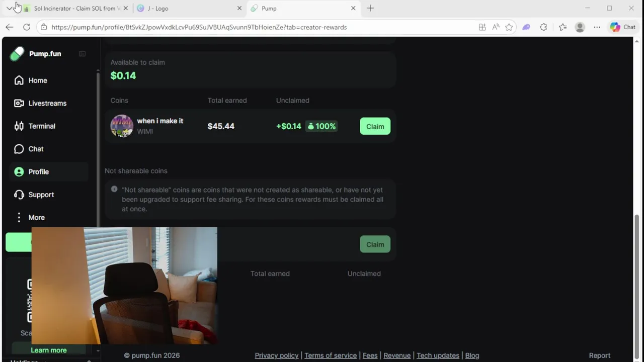This screenshot has height=362, width=644.
Task: Add this page to browser favorites
Action: tap(509, 27)
